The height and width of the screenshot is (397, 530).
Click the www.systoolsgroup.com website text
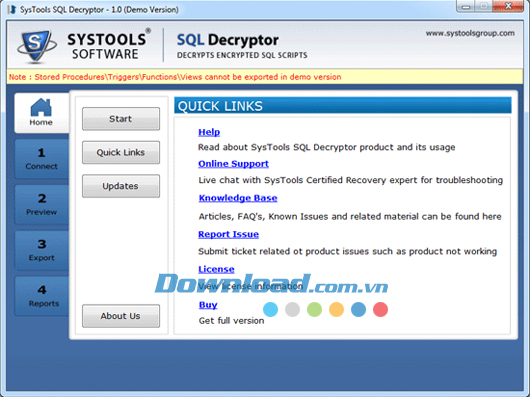click(x=470, y=33)
